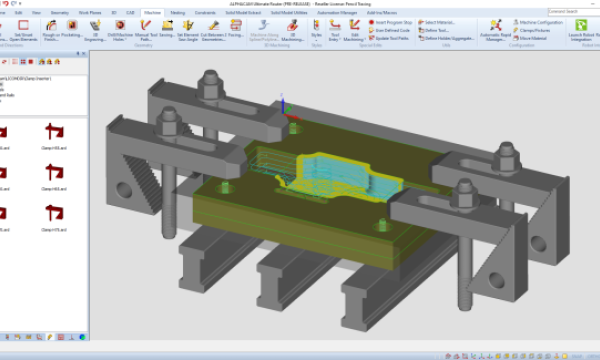This screenshot has height=360, width=600.
Task: Open Define Tool dialog
Action: (x=434, y=30)
